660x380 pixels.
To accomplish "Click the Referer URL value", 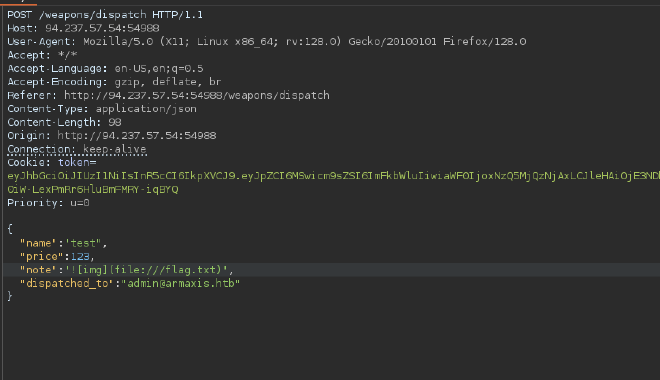I will [x=197, y=96].
